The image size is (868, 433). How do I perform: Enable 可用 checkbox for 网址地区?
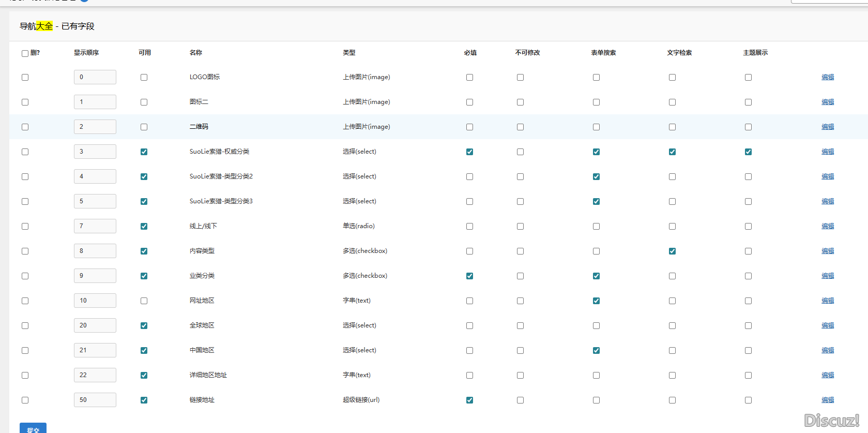(144, 301)
